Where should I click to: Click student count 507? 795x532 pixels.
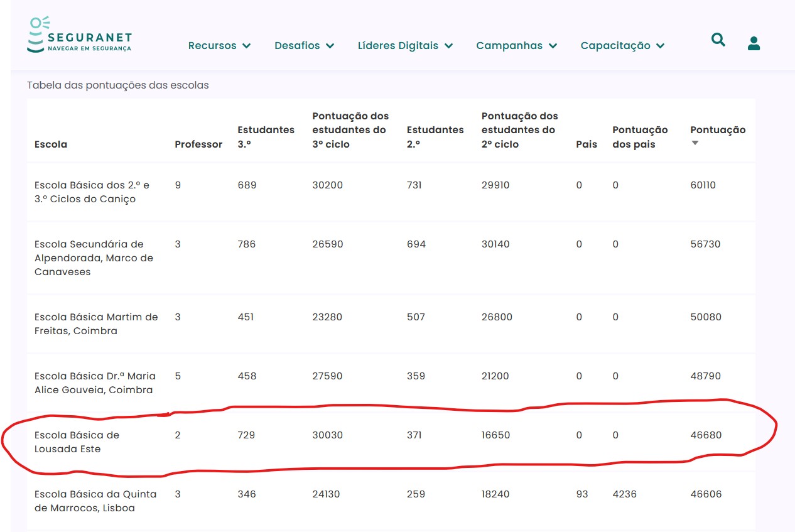(x=416, y=317)
